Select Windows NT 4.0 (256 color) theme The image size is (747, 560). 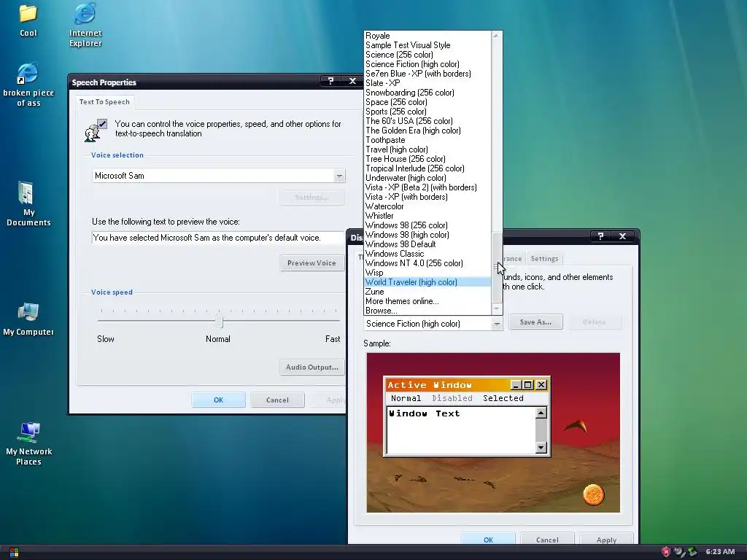pyautogui.click(x=427, y=263)
